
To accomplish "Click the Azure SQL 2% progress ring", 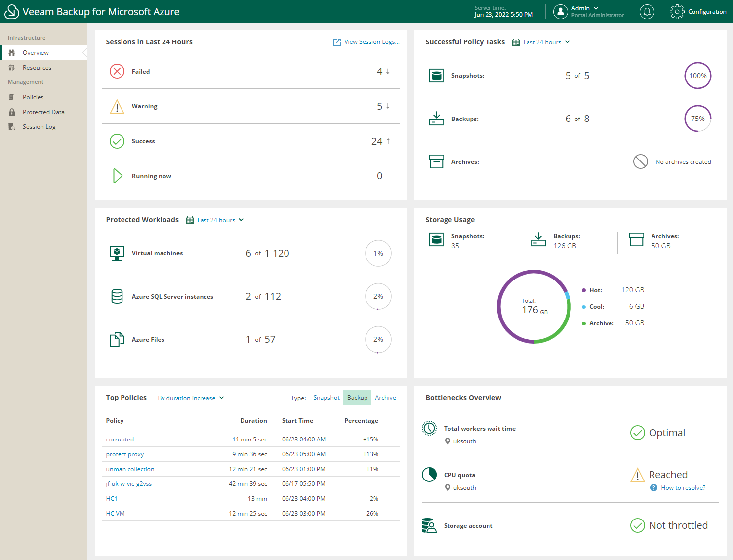I will click(x=378, y=296).
